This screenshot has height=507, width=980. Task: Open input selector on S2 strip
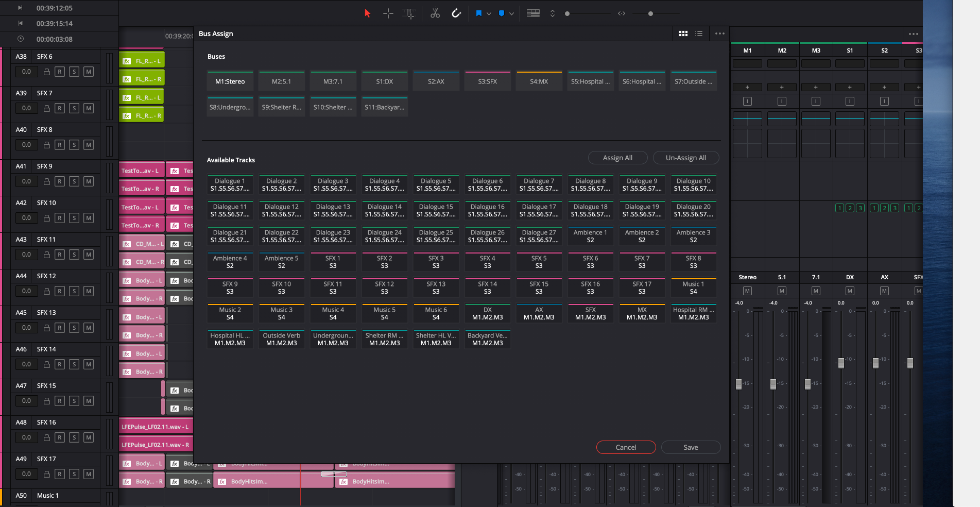coord(884,102)
